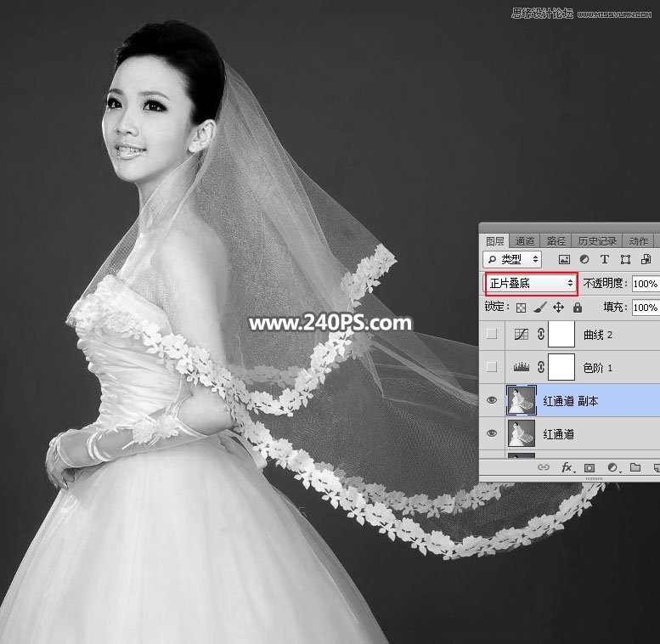The image size is (660, 644).
Task: Toggle lock position move icon
Action: 558,308
